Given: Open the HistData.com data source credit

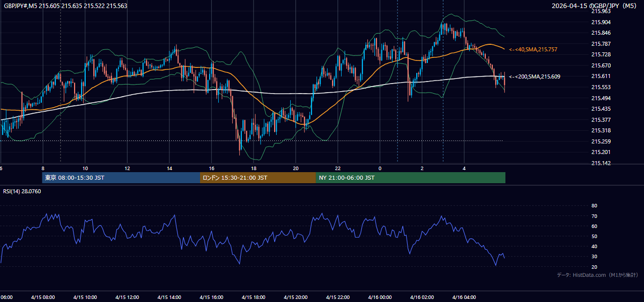Looking at the screenshot, I should 597,275.
